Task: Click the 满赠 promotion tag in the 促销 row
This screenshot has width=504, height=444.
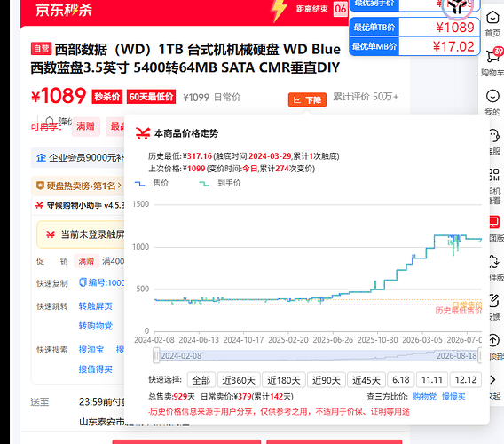Action: 86,261
